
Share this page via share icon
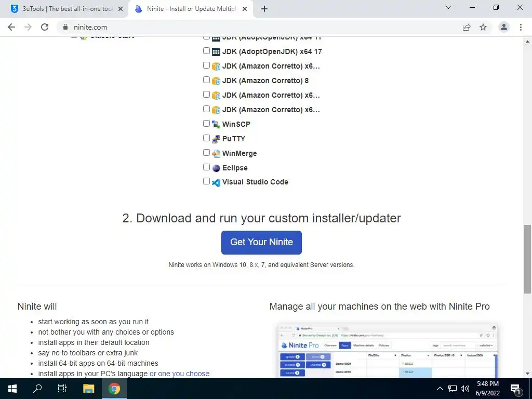click(x=467, y=27)
